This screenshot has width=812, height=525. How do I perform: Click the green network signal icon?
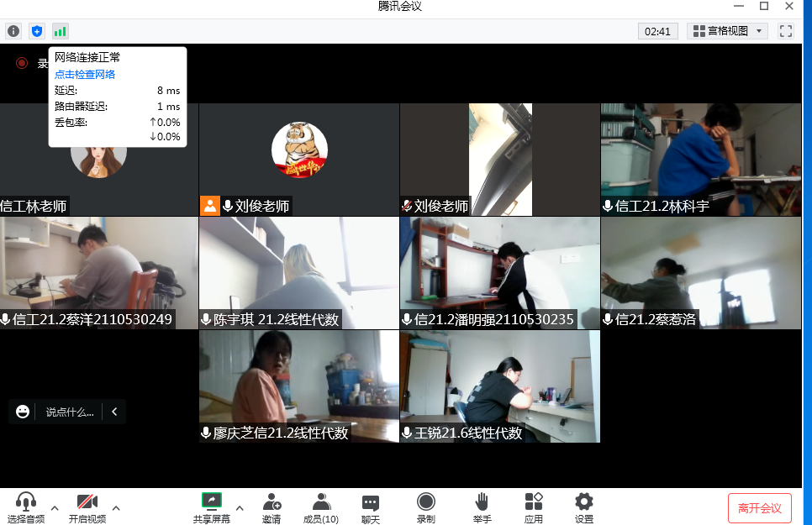[60, 31]
